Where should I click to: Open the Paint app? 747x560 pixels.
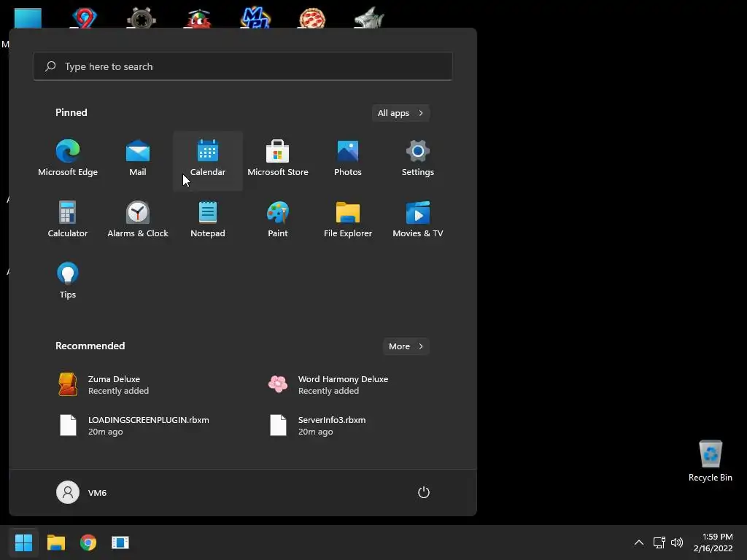click(278, 219)
